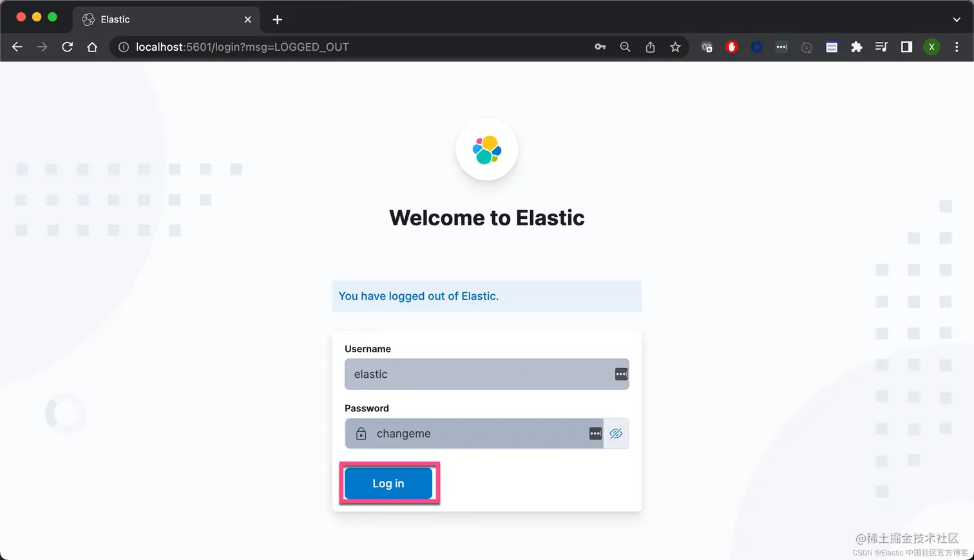Click the Username label
The height and width of the screenshot is (560, 974).
point(368,349)
